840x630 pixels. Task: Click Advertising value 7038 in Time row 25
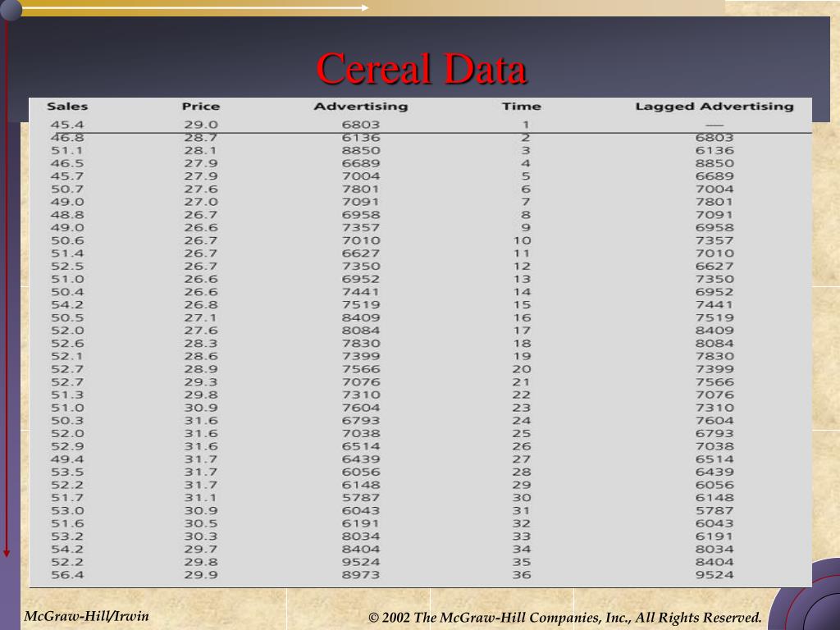361,433
